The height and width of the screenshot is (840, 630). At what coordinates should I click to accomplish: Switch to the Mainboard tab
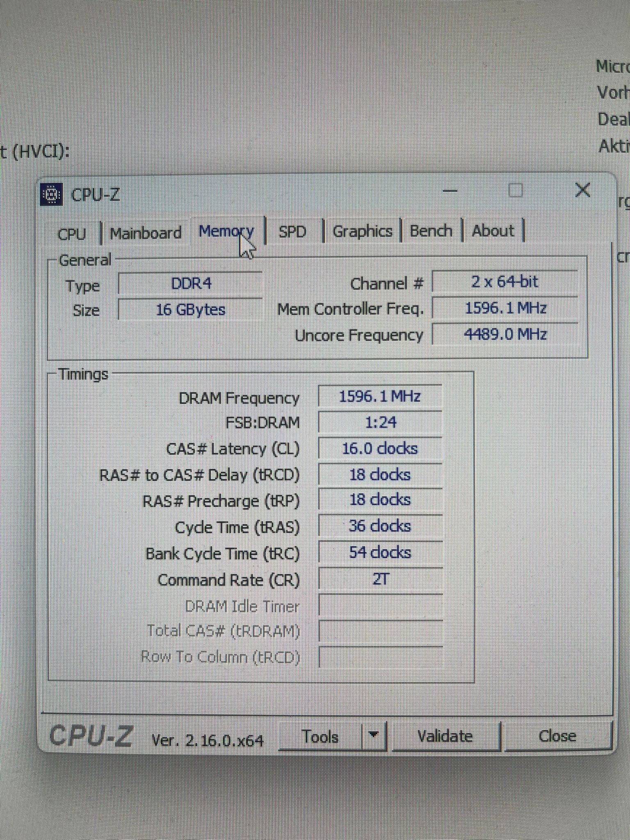coord(146,233)
